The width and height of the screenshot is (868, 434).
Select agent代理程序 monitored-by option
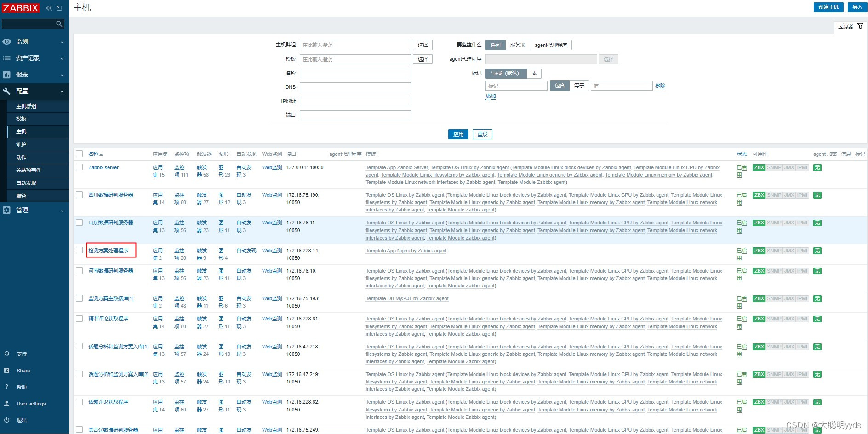[x=551, y=45]
